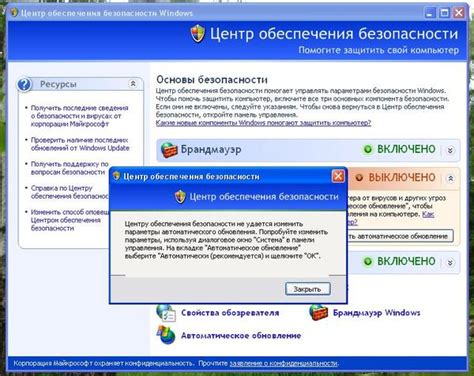Click the Закрыть button in the dialog
The width and height of the screenshot is (474, 376).
click(x=308, y=289)
